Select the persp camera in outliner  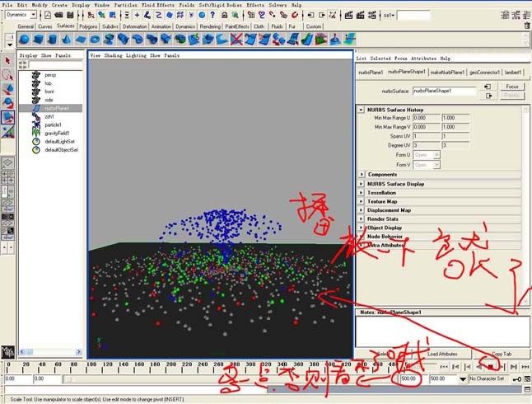click(x=50, y=75)
